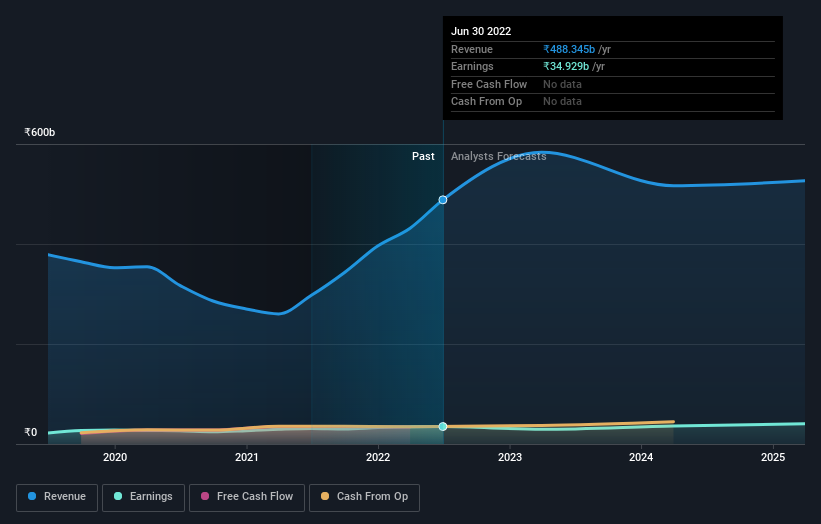This screenshot has width=821, height=524.
Task: Click the Analysts Forecasts label
Action: pyautogui.click(x=498, y=157)
